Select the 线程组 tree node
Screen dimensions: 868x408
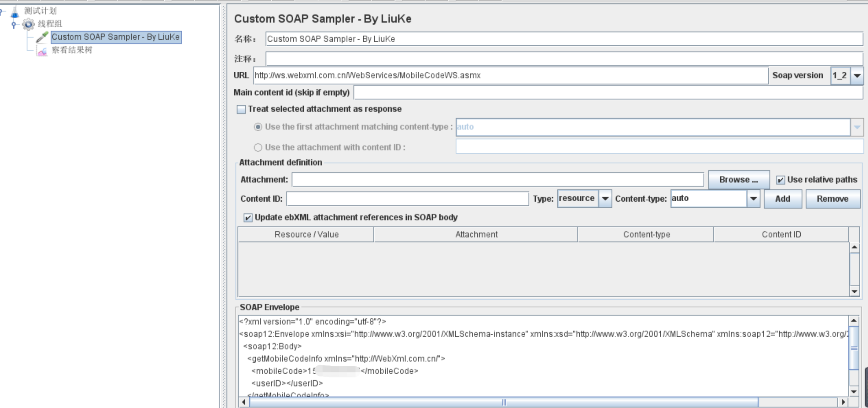50,24
